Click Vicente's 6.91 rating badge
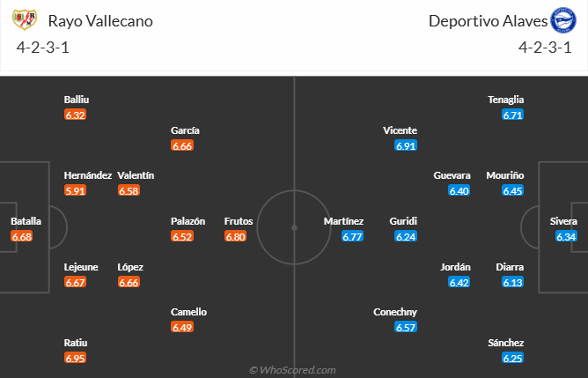The image size is (588, 378). click(405, 145)
